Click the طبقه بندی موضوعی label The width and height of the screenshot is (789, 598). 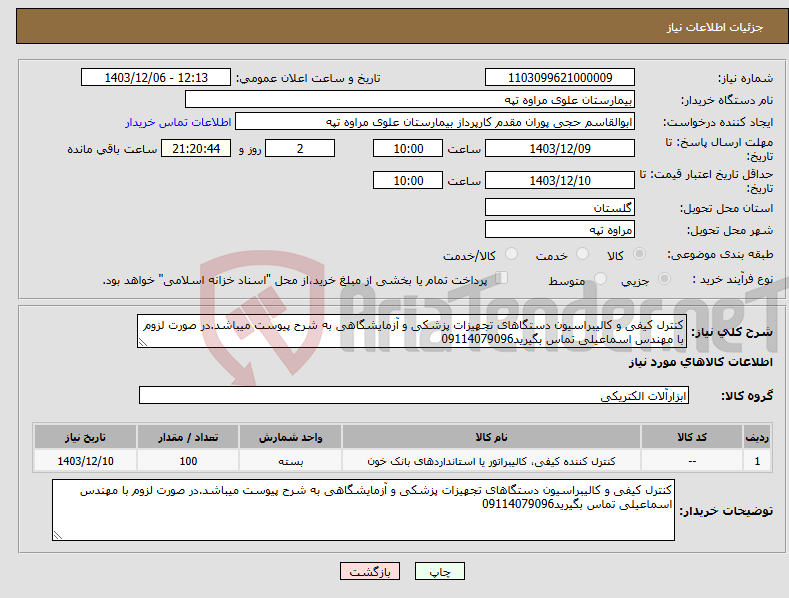(x=720, y=254)
